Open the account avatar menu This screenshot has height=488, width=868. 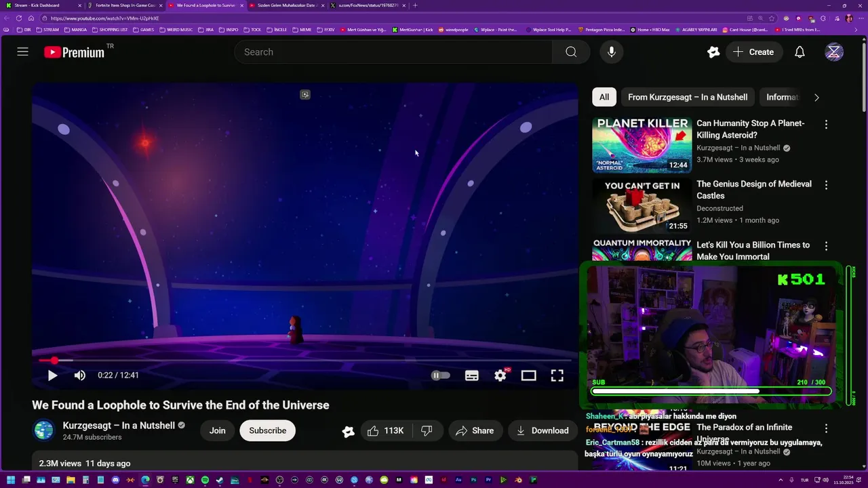[834, 52]
